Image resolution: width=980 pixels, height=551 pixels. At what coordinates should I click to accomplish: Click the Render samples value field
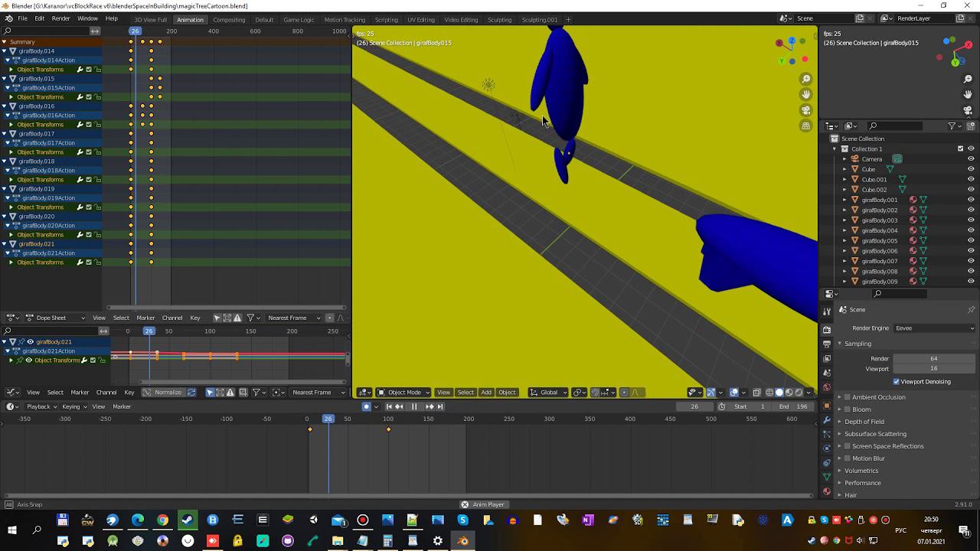[933, 358]
